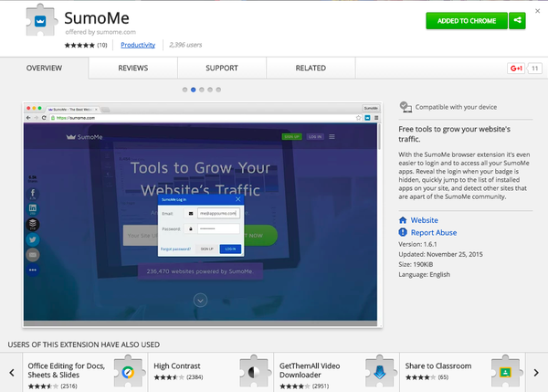Viewport: 548px width, 392px height.
Task: Go to next related extensions with right arrow
Action: pos(536,373)
